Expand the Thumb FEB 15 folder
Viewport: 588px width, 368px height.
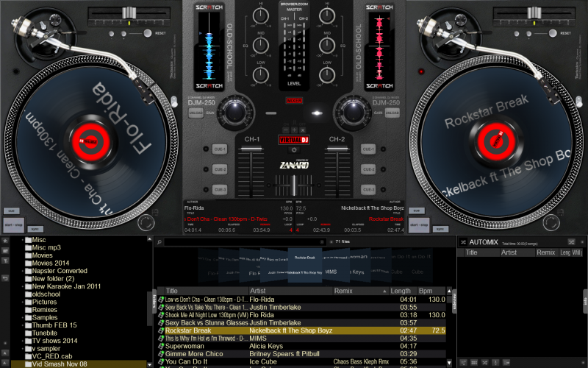23,325
